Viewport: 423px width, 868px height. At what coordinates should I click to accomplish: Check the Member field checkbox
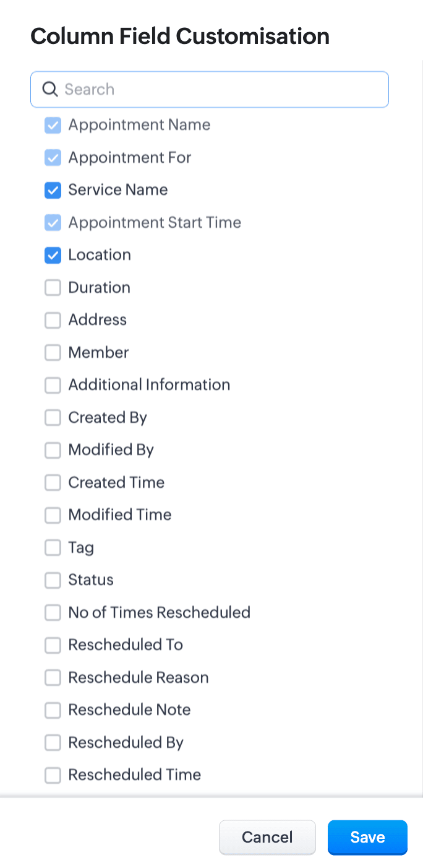(53, 352)
